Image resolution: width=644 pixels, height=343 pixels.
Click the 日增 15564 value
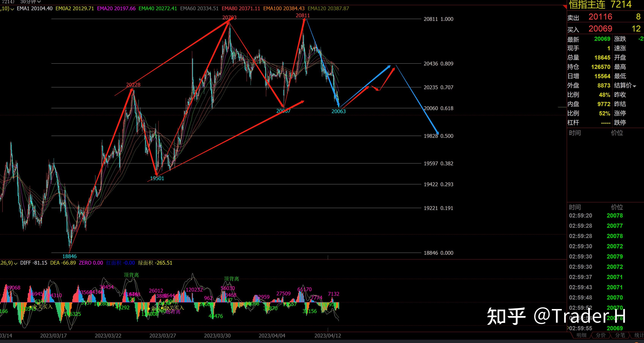(602, 76)
